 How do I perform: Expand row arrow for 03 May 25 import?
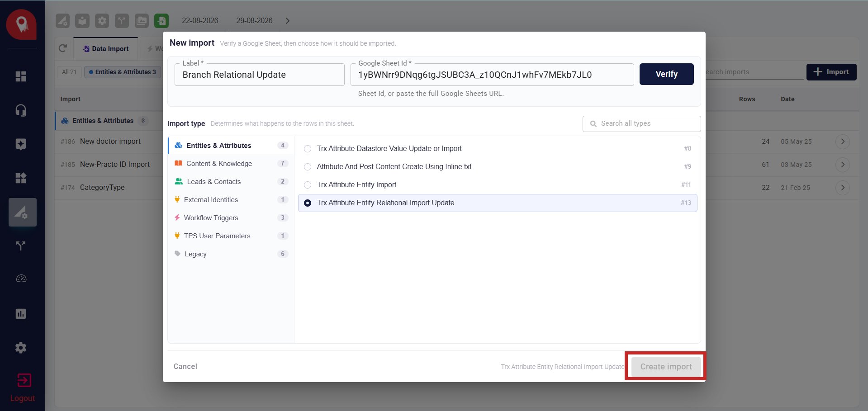pyautogui.click(x=842, y=165)
